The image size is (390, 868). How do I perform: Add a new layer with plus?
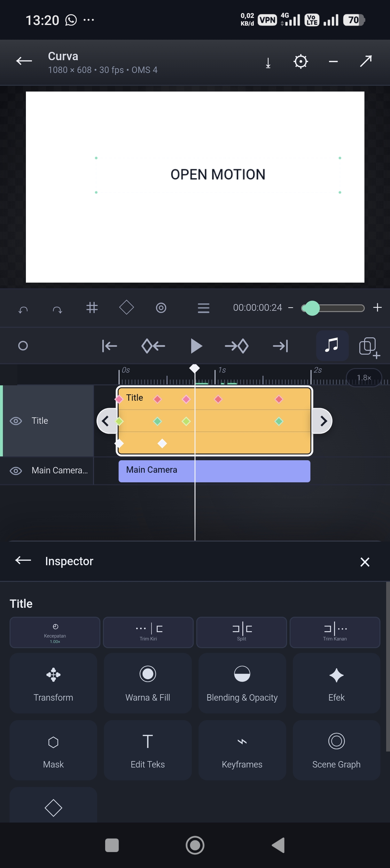pos(369,347)
